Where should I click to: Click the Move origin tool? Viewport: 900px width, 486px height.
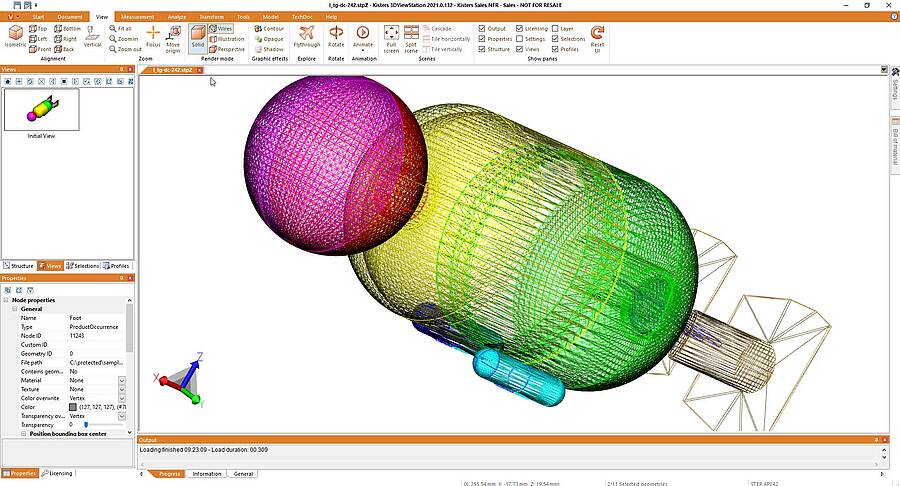tap(173, 39)
